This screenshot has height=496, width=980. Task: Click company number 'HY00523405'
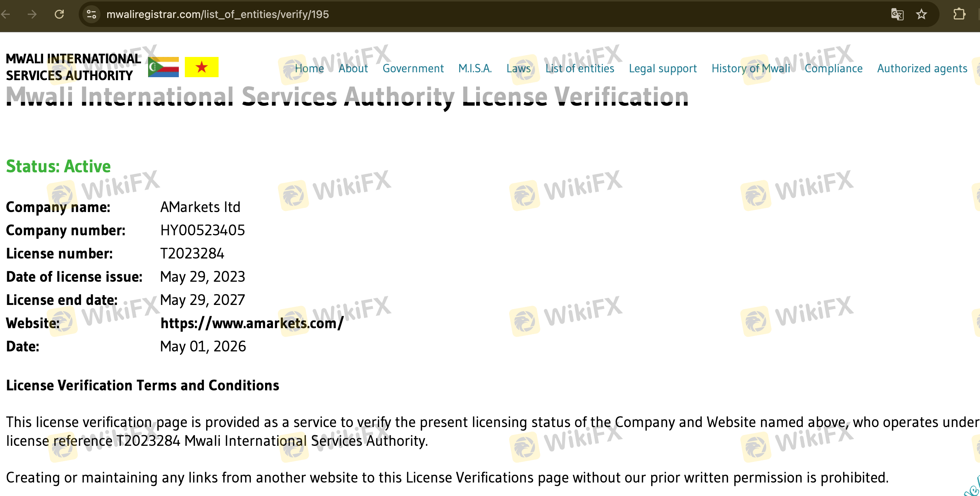coord(202,230)
